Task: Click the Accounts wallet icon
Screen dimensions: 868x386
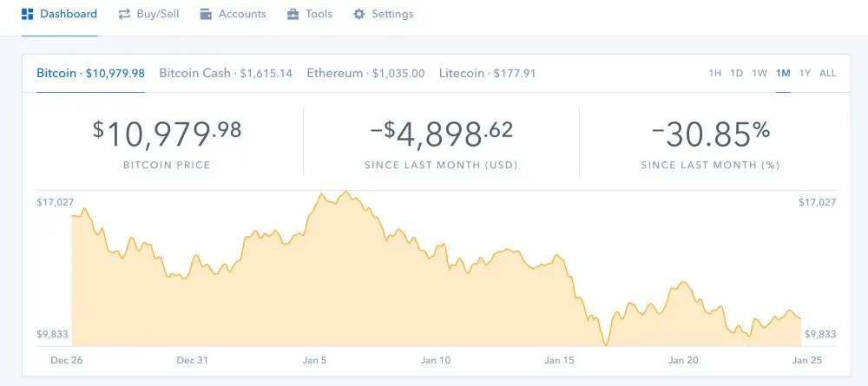Action: click(206, 15)
